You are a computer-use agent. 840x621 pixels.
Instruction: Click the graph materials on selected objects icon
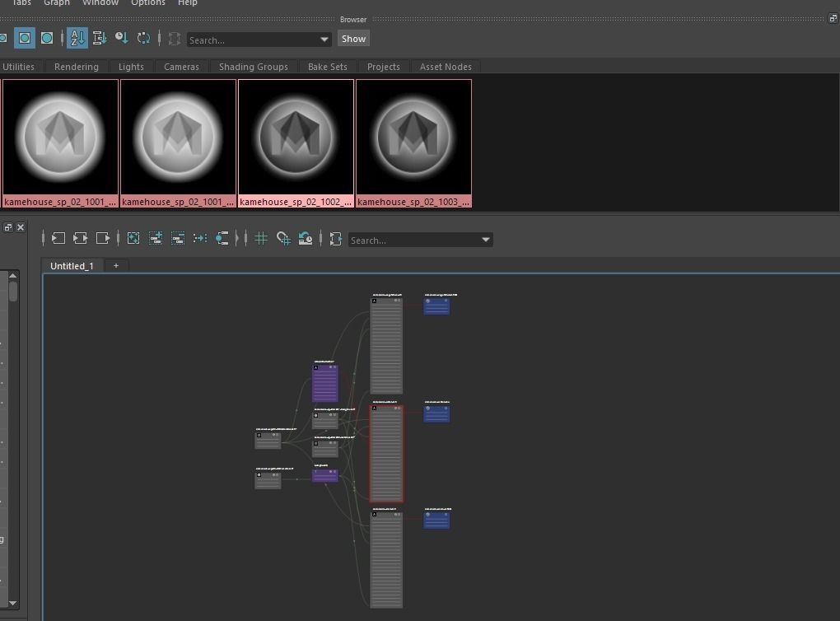(x=222, y=238)
